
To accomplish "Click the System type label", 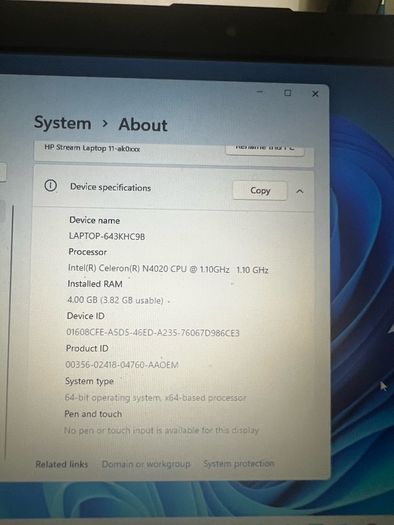I will click(x=89, y=381).
